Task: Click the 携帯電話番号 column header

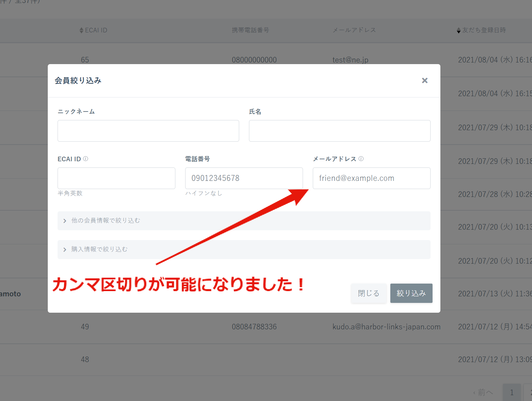Action: pyautogui.click(x=251, y=30)
